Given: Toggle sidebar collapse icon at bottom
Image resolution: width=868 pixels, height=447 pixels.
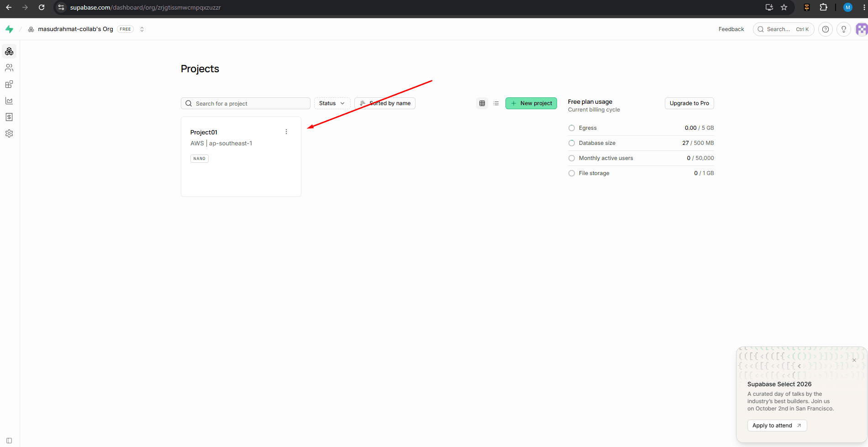Looking at the screenshot, I should tap(9, 441).
